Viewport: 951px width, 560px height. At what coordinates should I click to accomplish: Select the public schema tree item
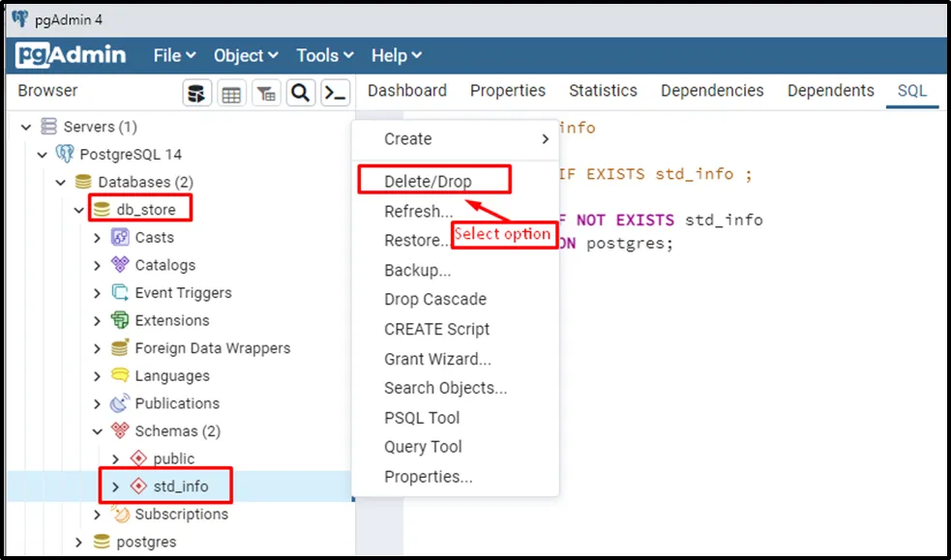tap(173, 459)
